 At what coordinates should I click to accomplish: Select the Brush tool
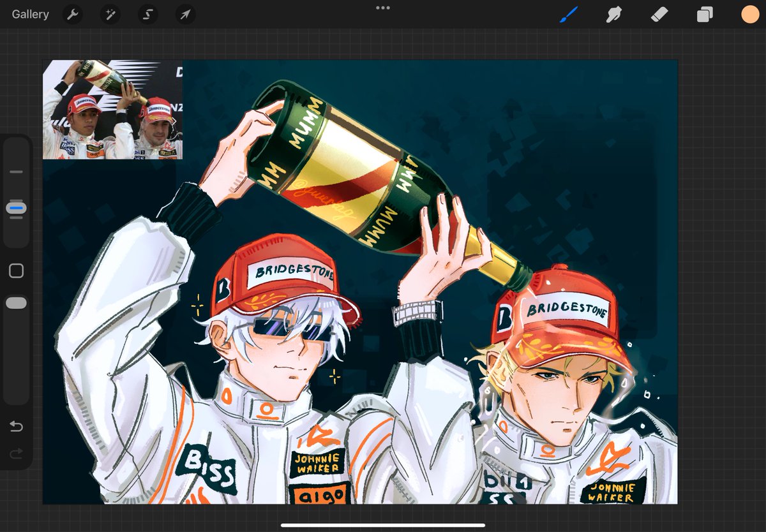(568, 15)
